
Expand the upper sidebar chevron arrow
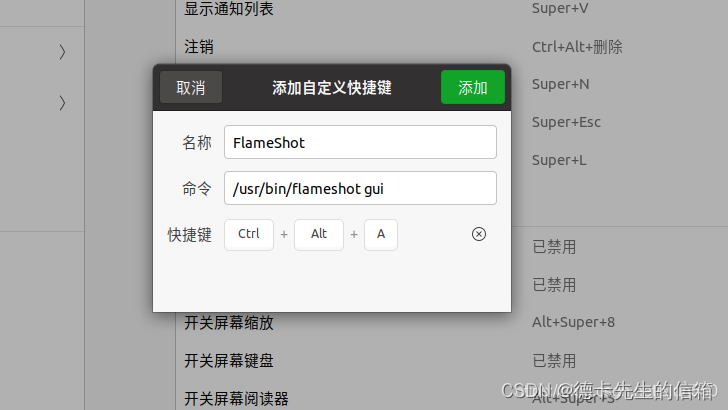coord(62,52)
